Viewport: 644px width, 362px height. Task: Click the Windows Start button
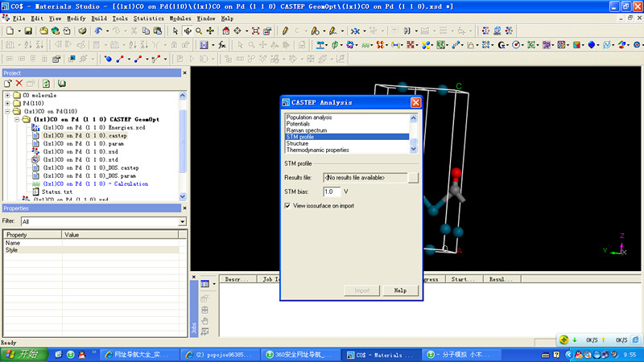pos(23,354)
